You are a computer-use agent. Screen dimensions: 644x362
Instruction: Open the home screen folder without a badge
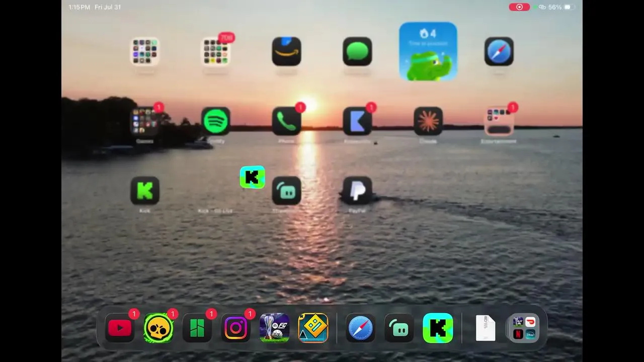[x=145, y=51]
